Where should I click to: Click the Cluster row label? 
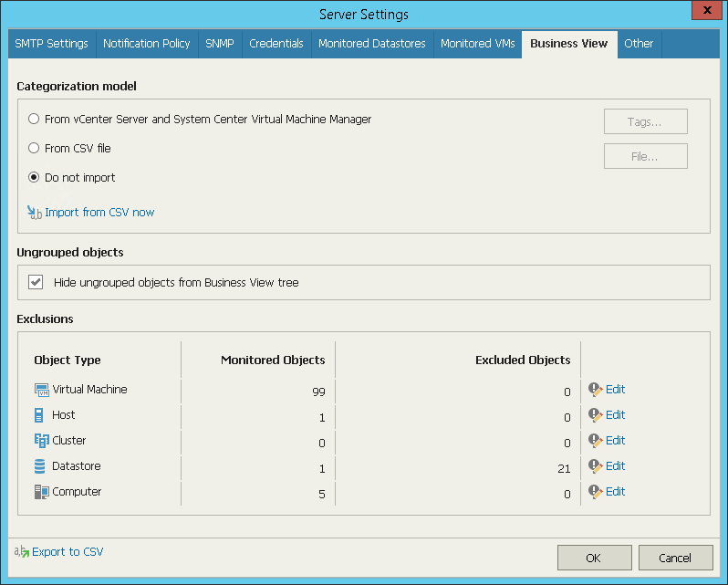pos(68,441)
